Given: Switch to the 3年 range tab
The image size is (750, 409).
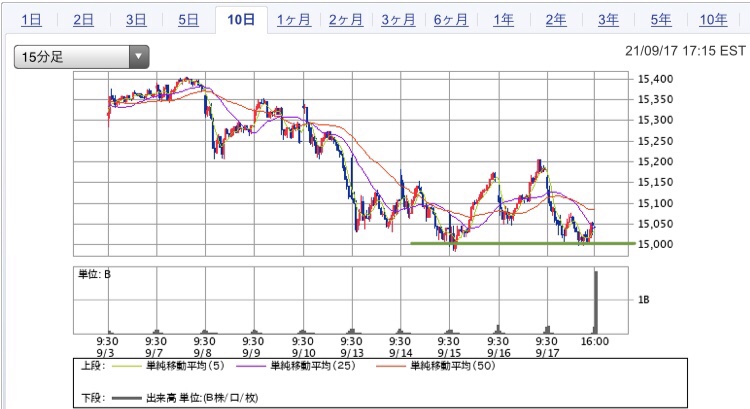Looking at the screenshot, I should 608,20.
